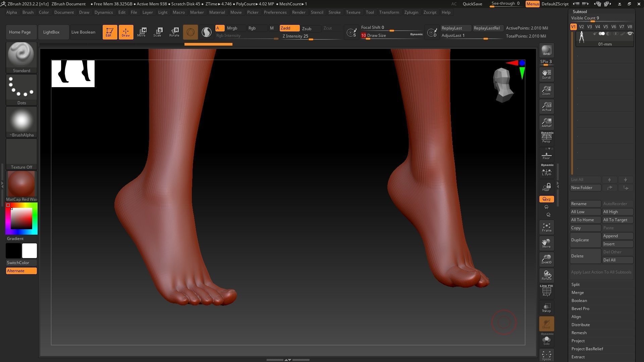Open the Standard brush picker
644x362 pixels.
coord(21,57)
